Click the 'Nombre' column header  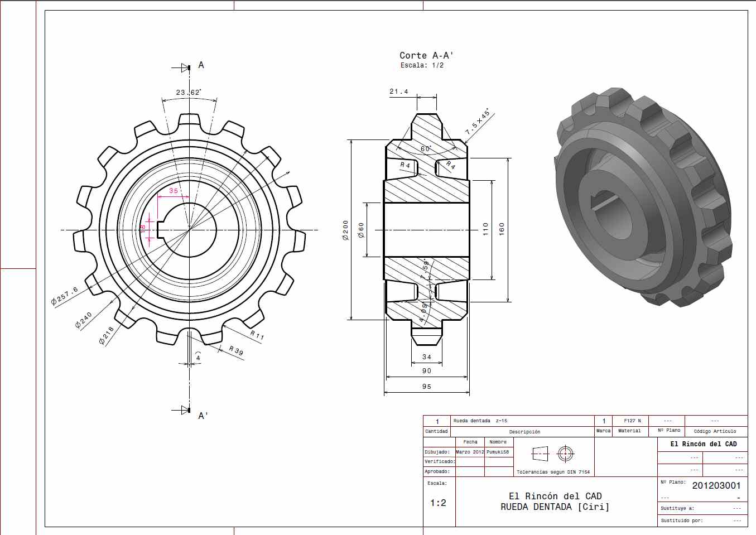(x=498, y=442)
